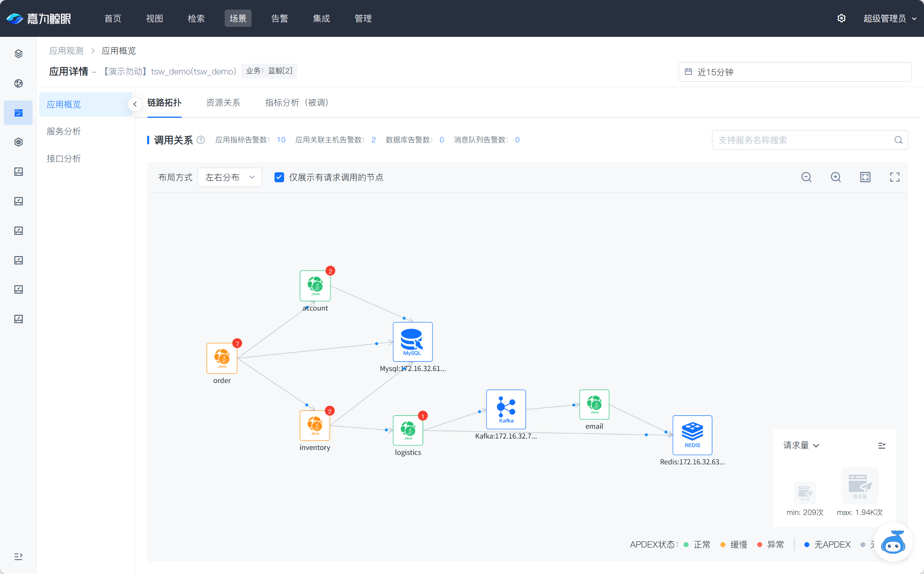
Task: Click the zoom in magnifier icon
Action: pyautogui.click(x=836, y=177)
